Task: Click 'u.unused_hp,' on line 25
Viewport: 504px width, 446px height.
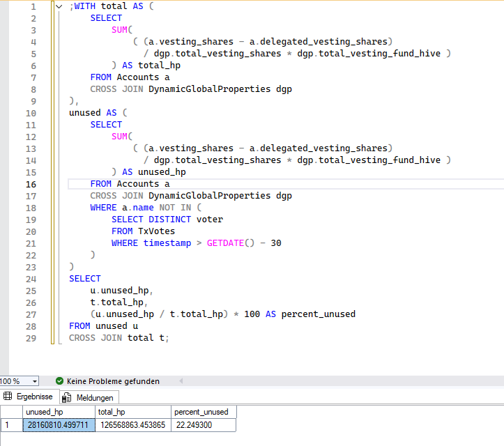Action: tap(121, 291)
